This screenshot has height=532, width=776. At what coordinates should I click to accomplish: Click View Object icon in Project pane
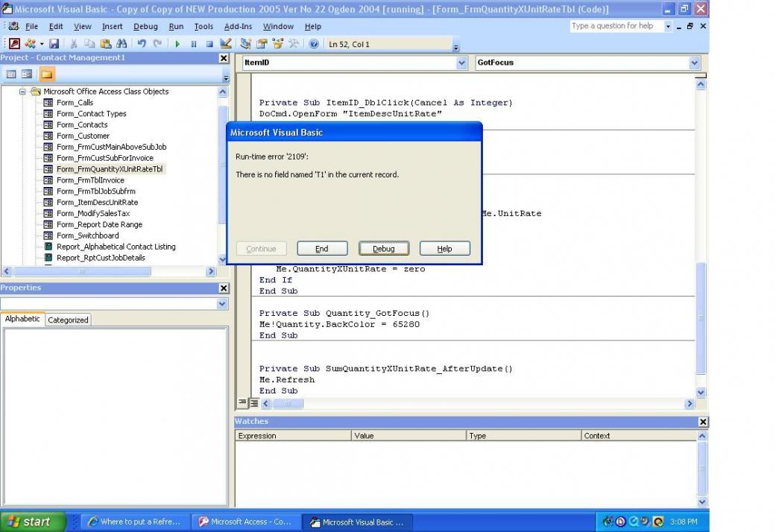(x=27, y=75)
